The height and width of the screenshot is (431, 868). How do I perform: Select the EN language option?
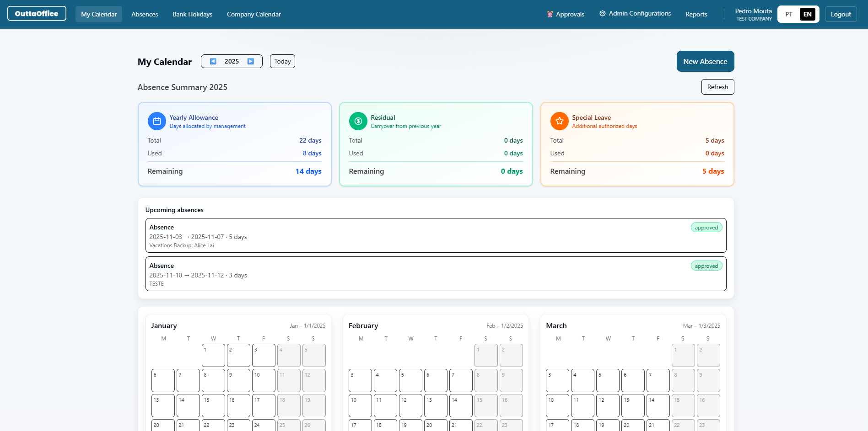pos(808,14)
